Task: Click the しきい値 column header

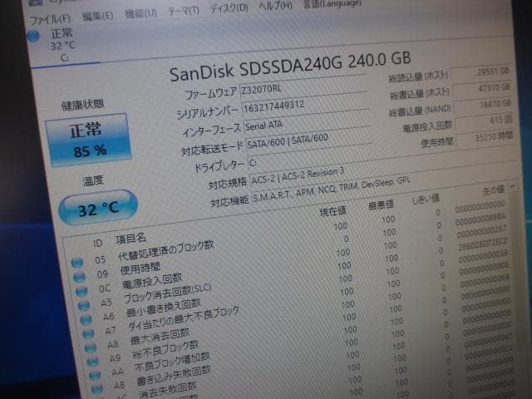Action: [x=426, y=199]
